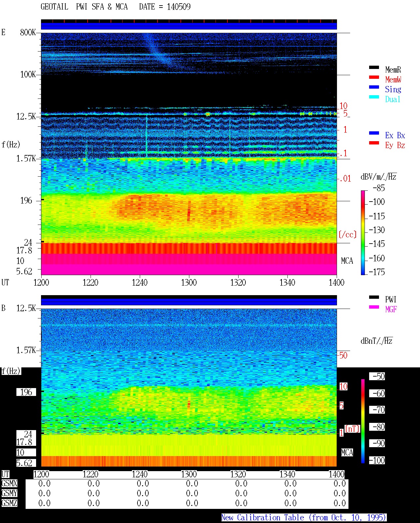
Task: Click the -115 color bar value
Action: pyautogui.click(x=376, y=216)
